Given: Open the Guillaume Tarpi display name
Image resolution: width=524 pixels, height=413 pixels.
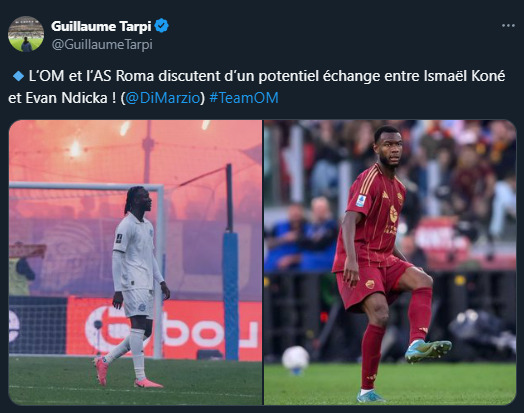Looking at the screenshot, I should coord(101,26).
